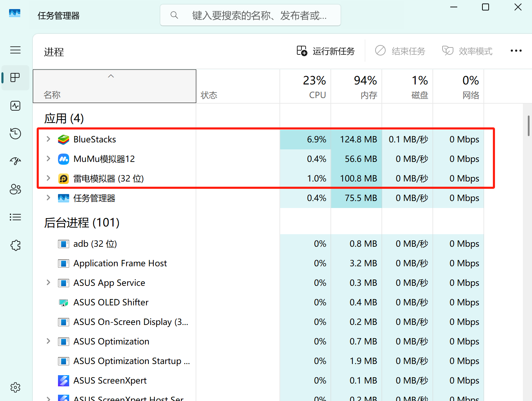The image size is (532, 401).
Task: Open the Settings gear at bottom of sidebar
Action: tap(15, 387)
